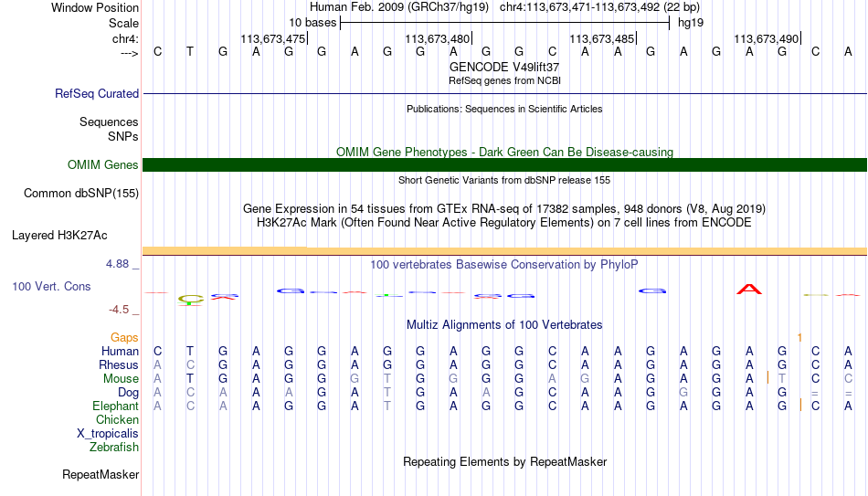The image size is (868, 496).
Task: Click the Publications Sequences in Scientific Articles title
Action: [x=504, y=109]
